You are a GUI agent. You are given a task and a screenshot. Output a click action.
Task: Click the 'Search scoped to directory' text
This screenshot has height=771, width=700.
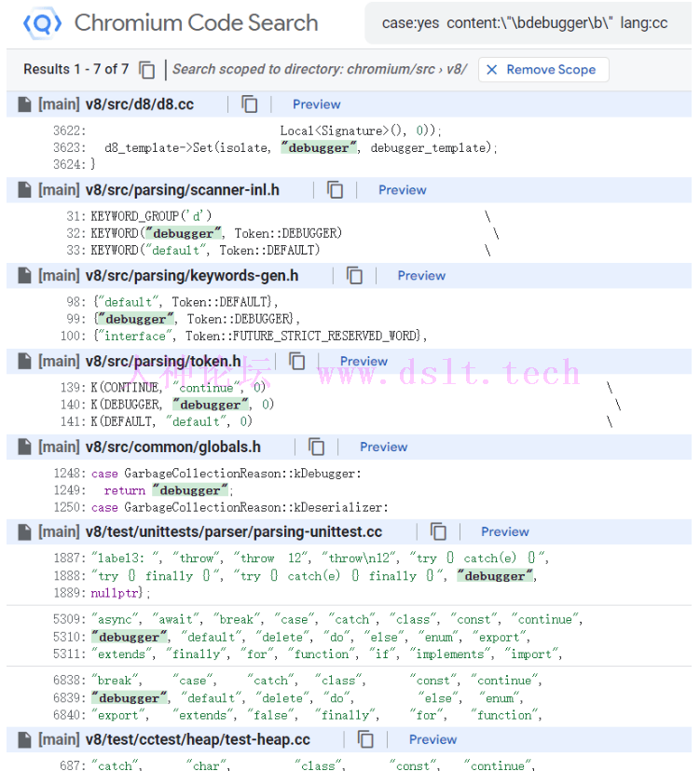(320, 69)
